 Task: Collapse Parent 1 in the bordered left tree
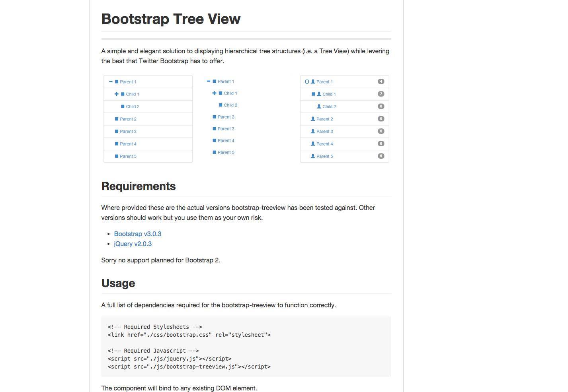[111, 82]
